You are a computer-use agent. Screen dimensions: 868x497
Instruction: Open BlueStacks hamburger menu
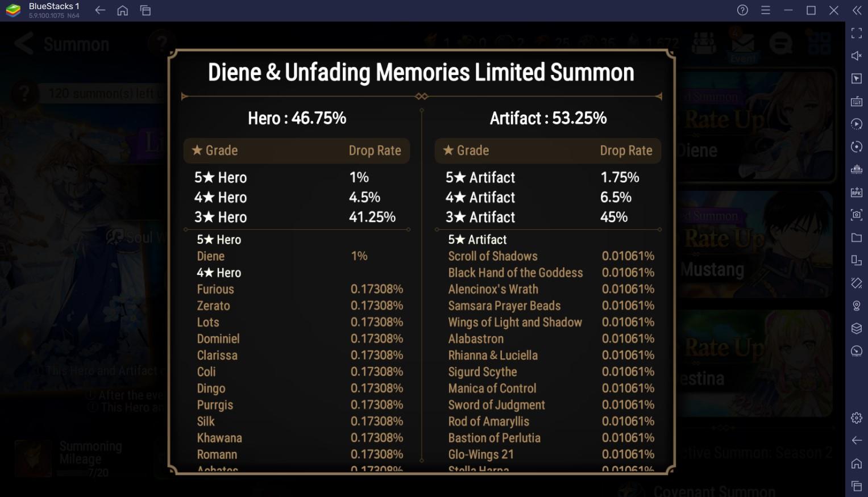tap(766, 10)
